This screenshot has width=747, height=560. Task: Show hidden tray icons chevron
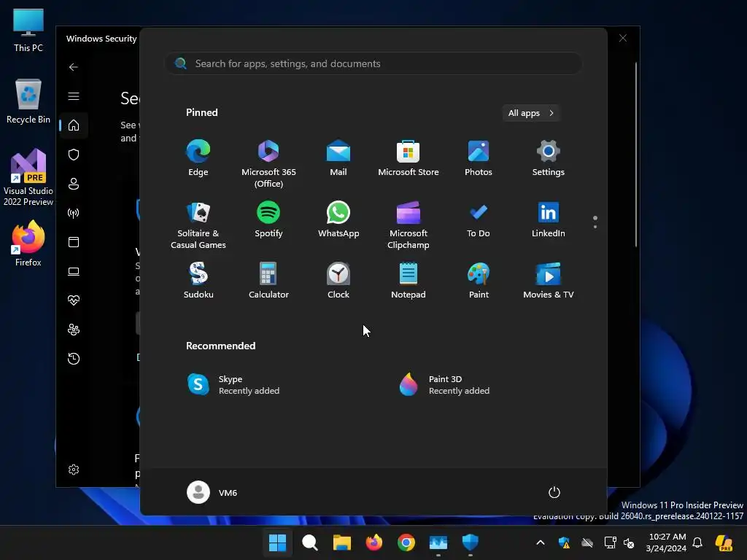pyautogui.click(x=541, y=542)
